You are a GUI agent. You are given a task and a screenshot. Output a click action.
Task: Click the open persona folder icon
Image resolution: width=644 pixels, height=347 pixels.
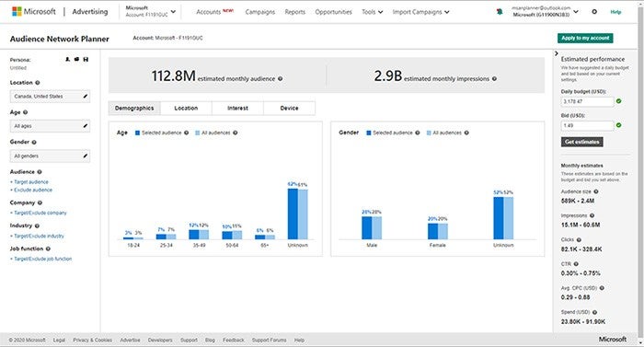point(76,60)
